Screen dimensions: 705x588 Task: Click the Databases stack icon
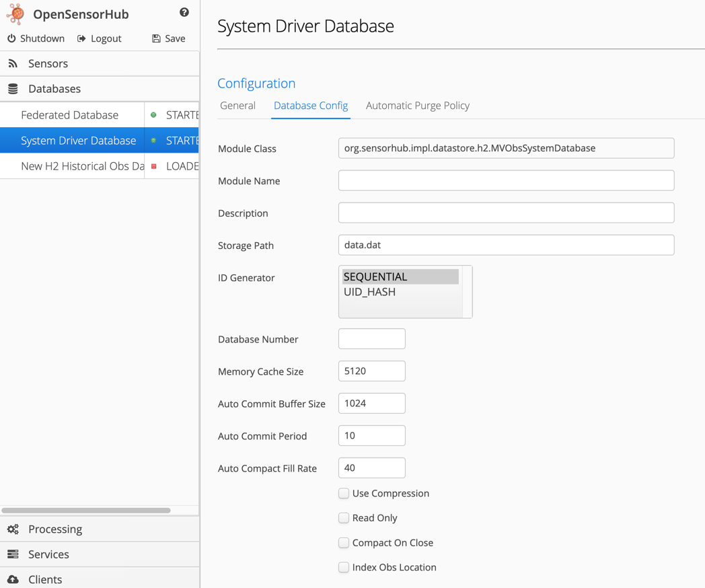(13, 89)
